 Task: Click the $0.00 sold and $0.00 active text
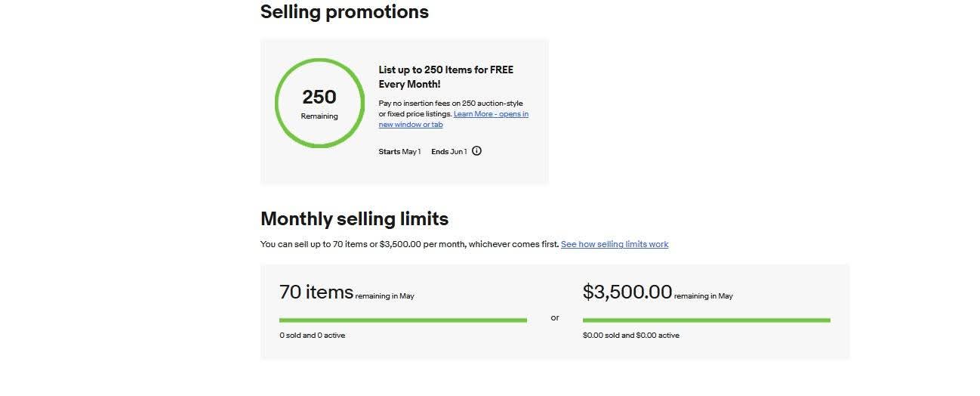coord(631,336)
